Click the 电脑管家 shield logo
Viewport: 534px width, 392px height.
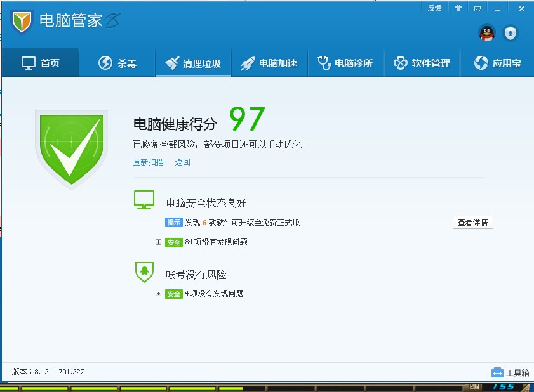(22, 22)
